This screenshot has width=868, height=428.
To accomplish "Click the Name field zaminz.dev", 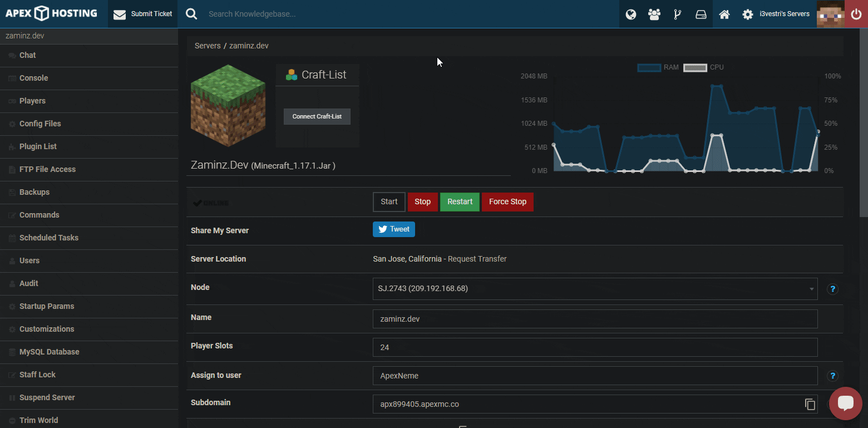I will pos(595,319).
